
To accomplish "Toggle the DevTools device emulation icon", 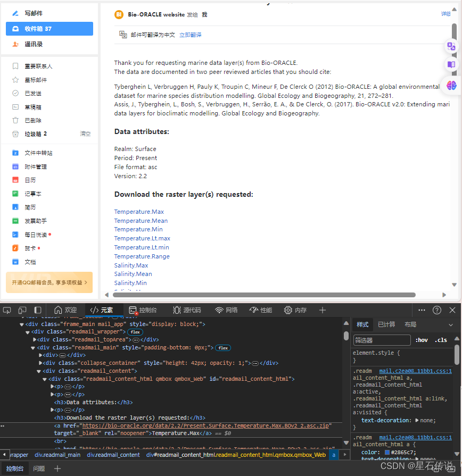I will tap(22, 310).
